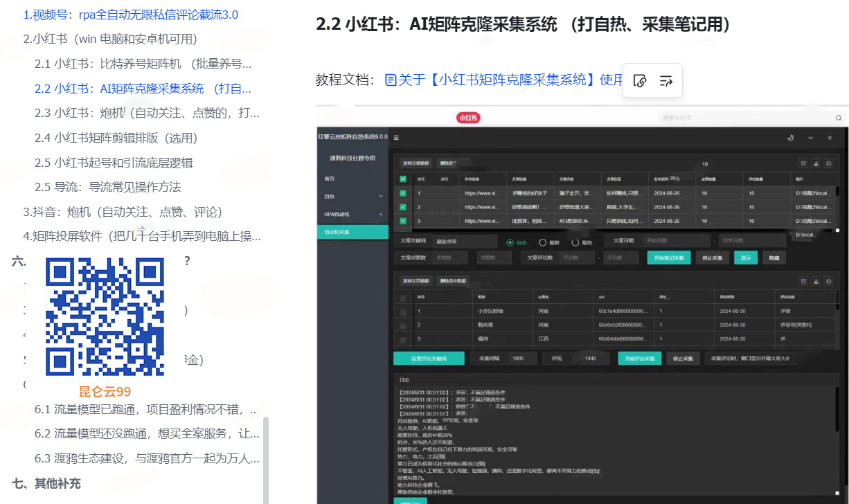The height and width of the screenshot is (504, 849).
Task: Go to outline item 2.5 导流:导流常见操作方法
Action: (108, 187)
